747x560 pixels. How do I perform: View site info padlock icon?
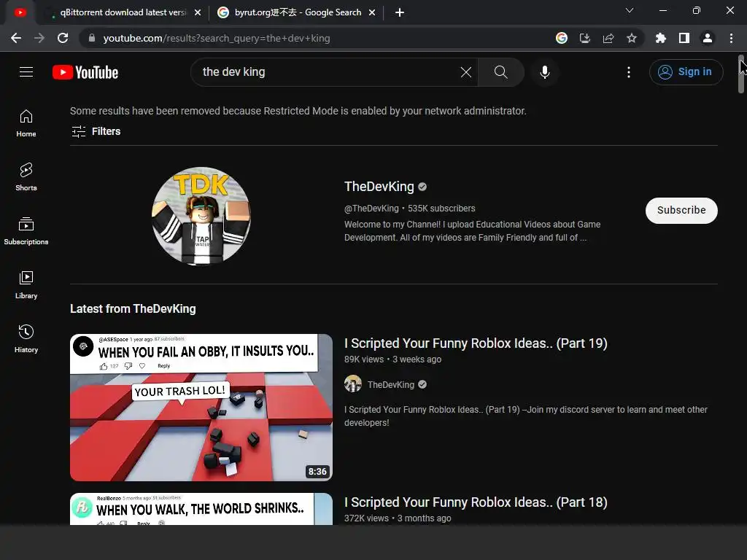pos(92,38)
